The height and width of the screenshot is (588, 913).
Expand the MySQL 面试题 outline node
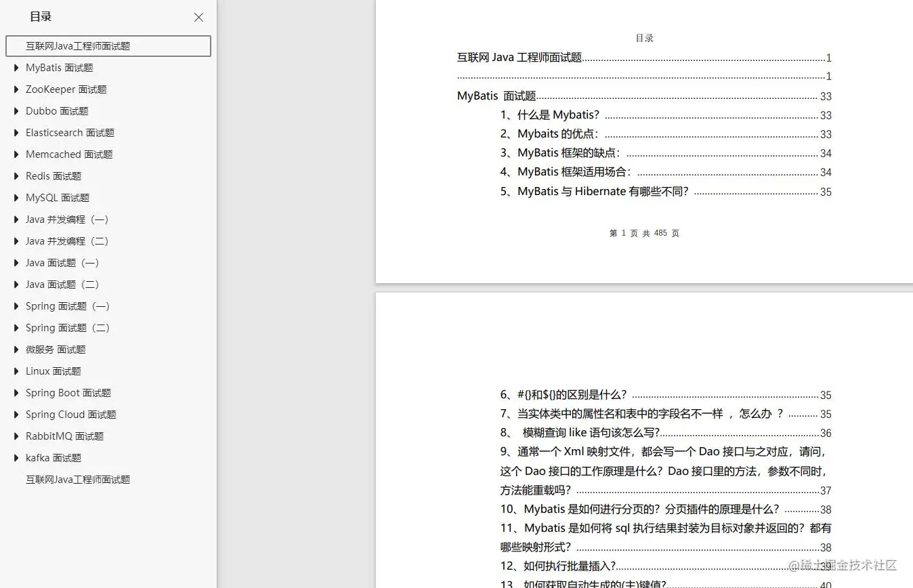pyautogui.click(x=16, y=198)
